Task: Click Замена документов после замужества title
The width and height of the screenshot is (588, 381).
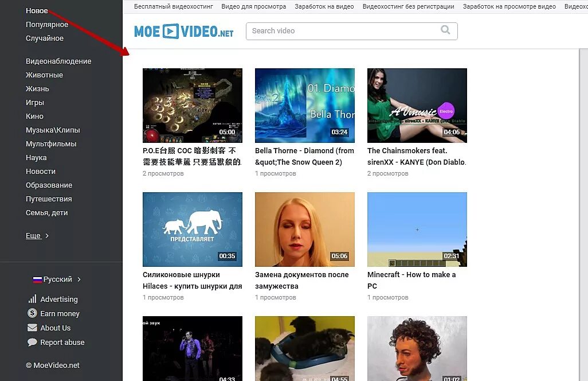Action: (x=301, y=281)
